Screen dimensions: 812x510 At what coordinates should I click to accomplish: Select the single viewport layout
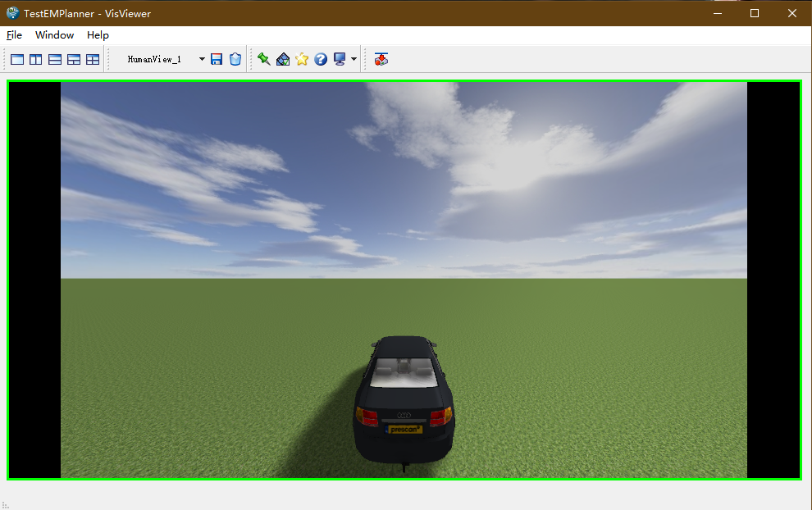(x=17, y=60)
